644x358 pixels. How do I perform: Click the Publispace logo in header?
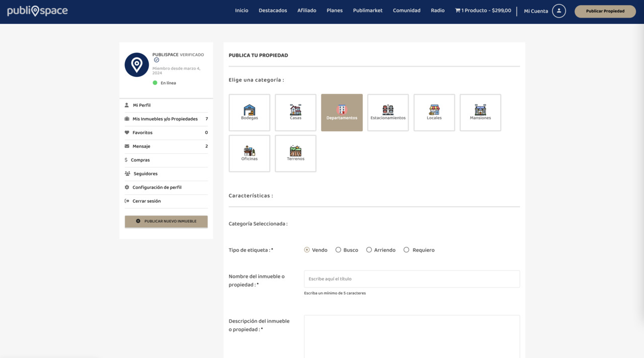pos(37,11)
